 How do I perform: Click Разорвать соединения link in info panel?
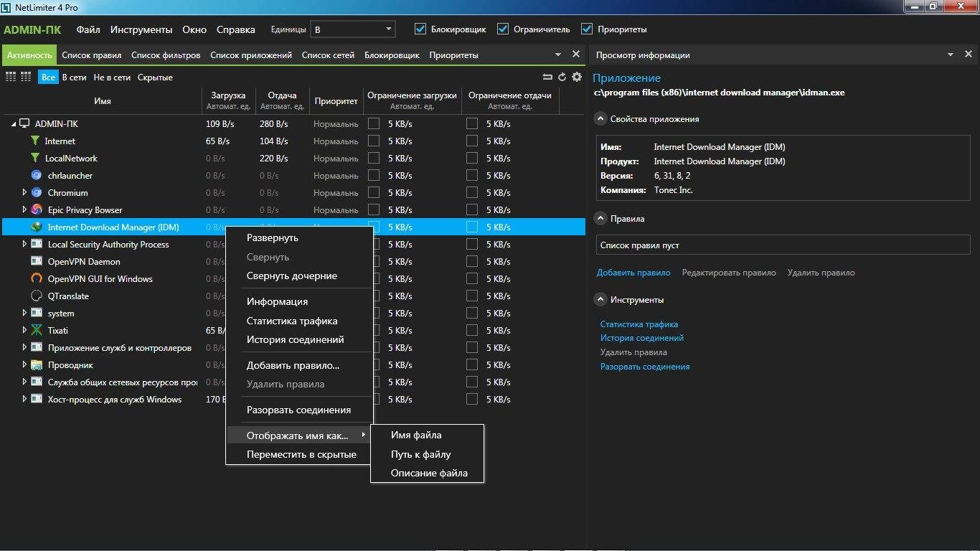tap(645, 367)
